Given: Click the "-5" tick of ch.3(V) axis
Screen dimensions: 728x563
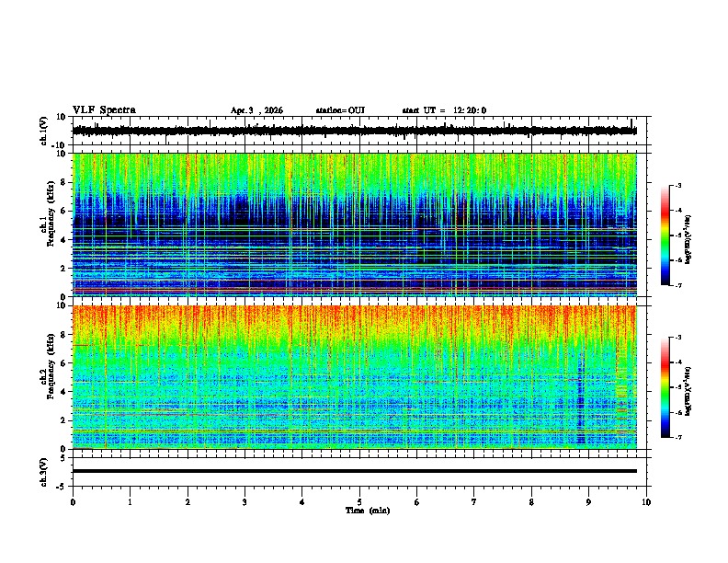Looking at the screenshot, I should tap(62, 487).
